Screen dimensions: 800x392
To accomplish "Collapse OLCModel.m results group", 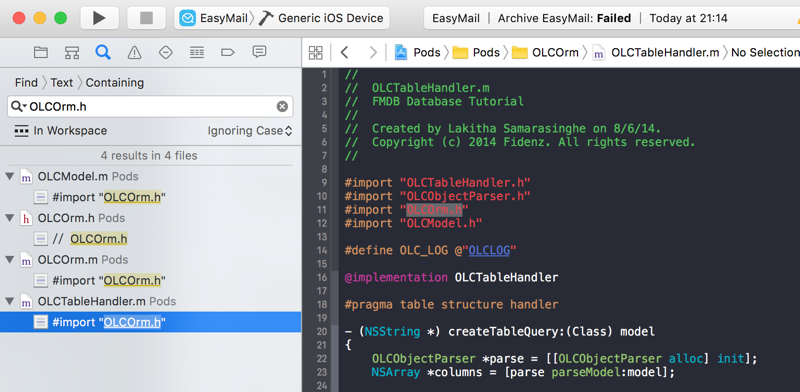I will (x=9, y=176).
